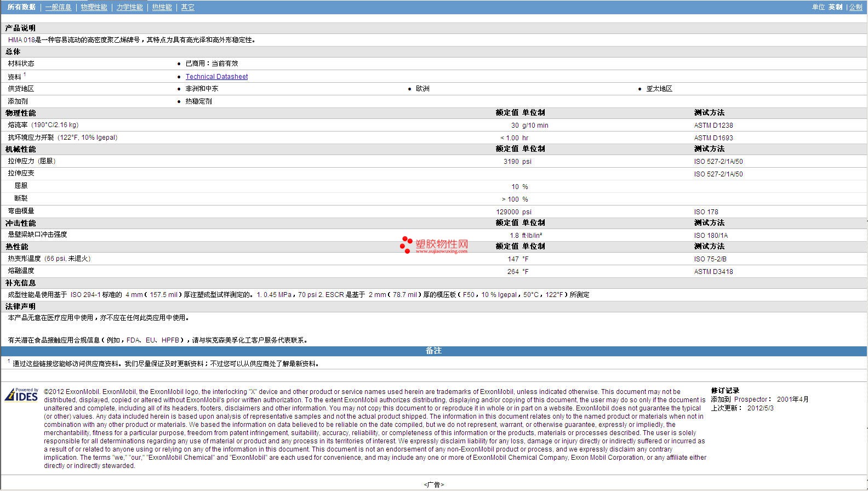Click the 热变形温度 row label
868x491 pixels.
[49, 259]
